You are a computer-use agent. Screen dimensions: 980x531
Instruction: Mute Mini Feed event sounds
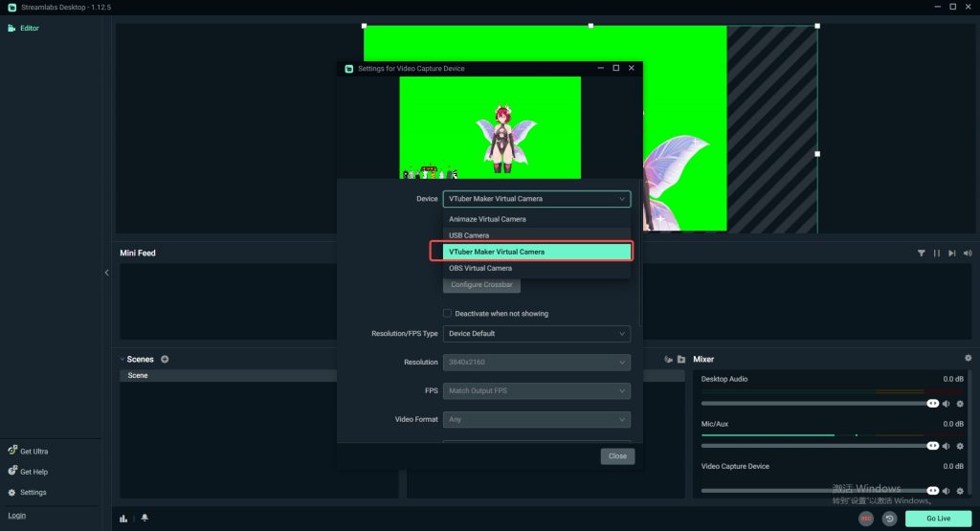[968, 253]
